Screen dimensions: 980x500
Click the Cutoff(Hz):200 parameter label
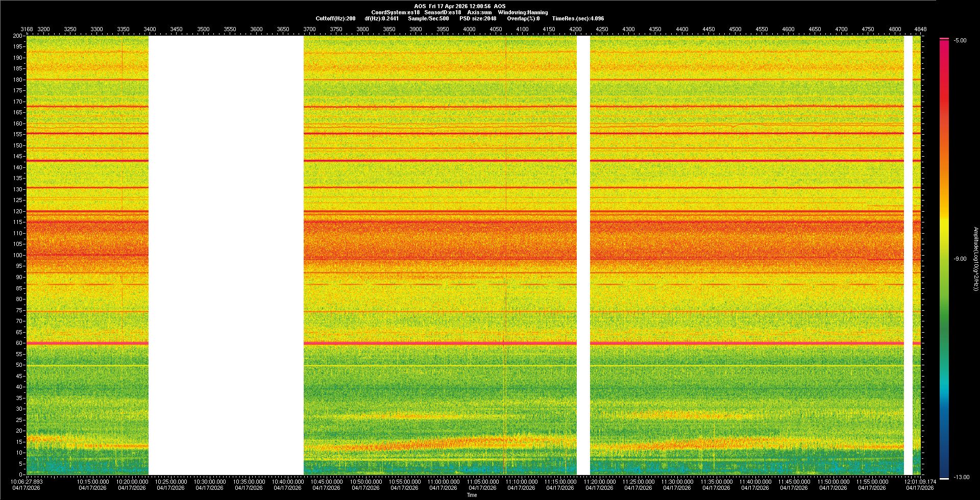tap(335, 18)
